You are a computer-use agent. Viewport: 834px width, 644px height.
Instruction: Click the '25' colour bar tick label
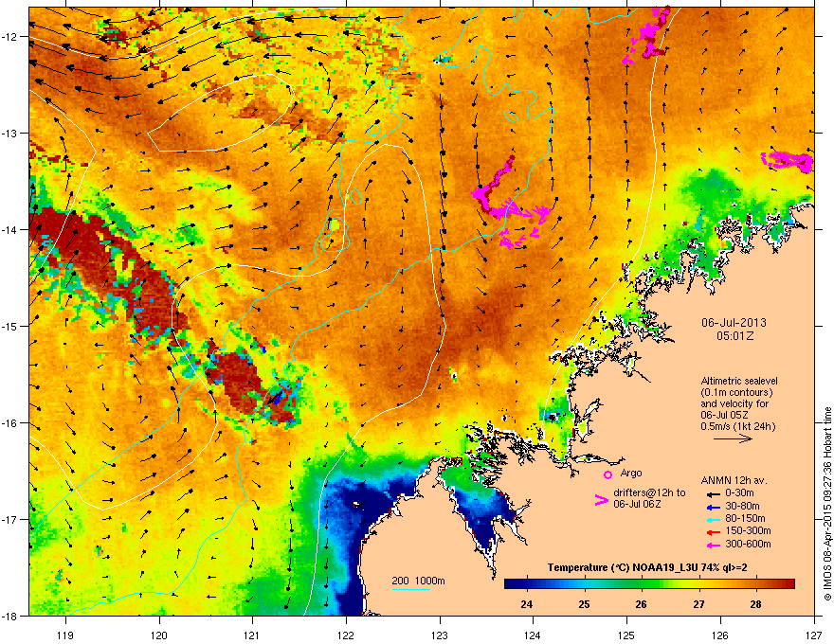(x=584, y=604)
